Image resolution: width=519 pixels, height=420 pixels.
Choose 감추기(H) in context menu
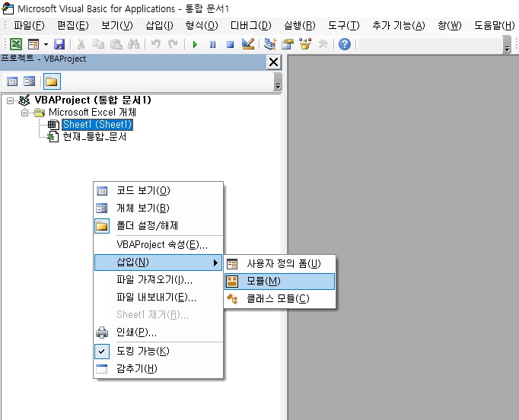tap(158, 369)
